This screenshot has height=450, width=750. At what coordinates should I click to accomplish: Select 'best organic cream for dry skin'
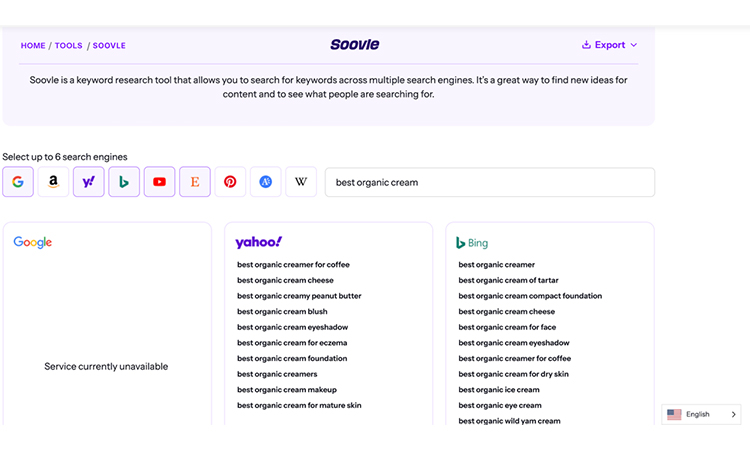coord(513,374)
